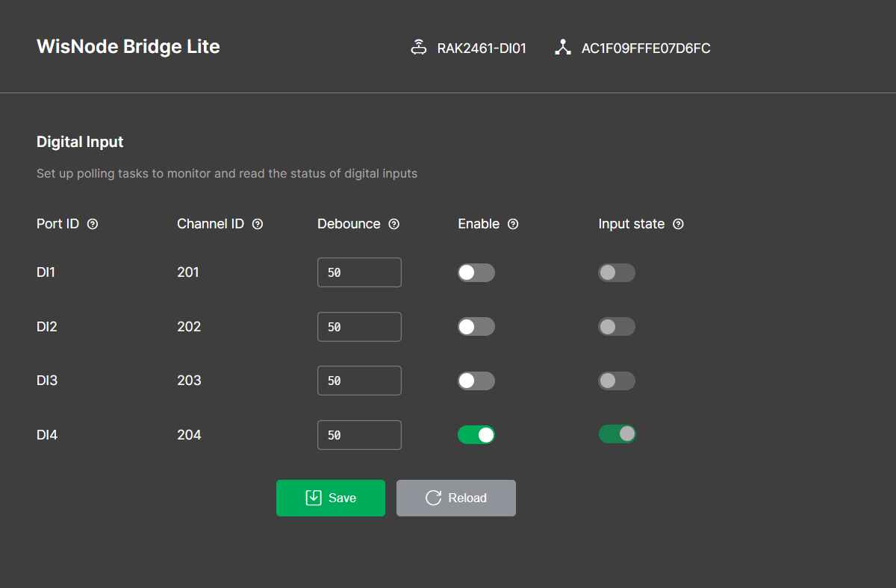Focus the DI4 Debounce field
This screenshot has width=896, height=588.
(x=359, y=435)
